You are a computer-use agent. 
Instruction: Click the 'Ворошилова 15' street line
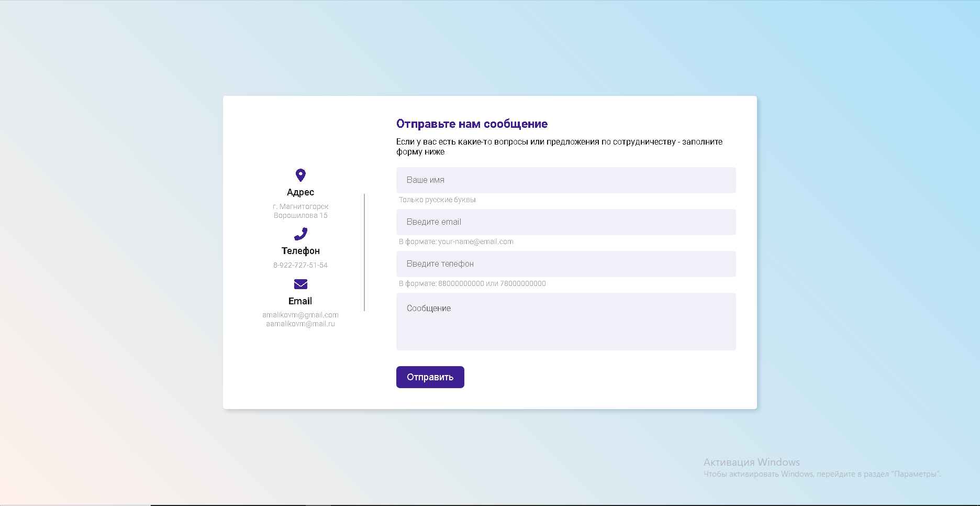(300, 215)
